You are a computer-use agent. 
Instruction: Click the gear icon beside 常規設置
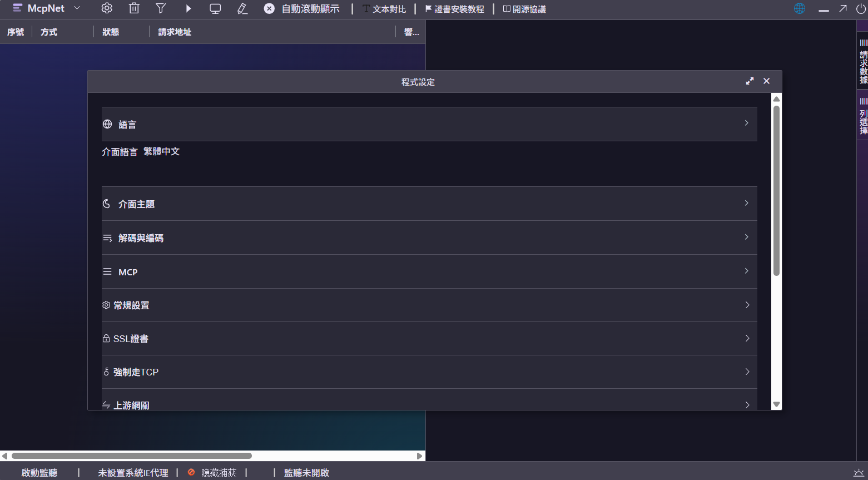(106, 305)
